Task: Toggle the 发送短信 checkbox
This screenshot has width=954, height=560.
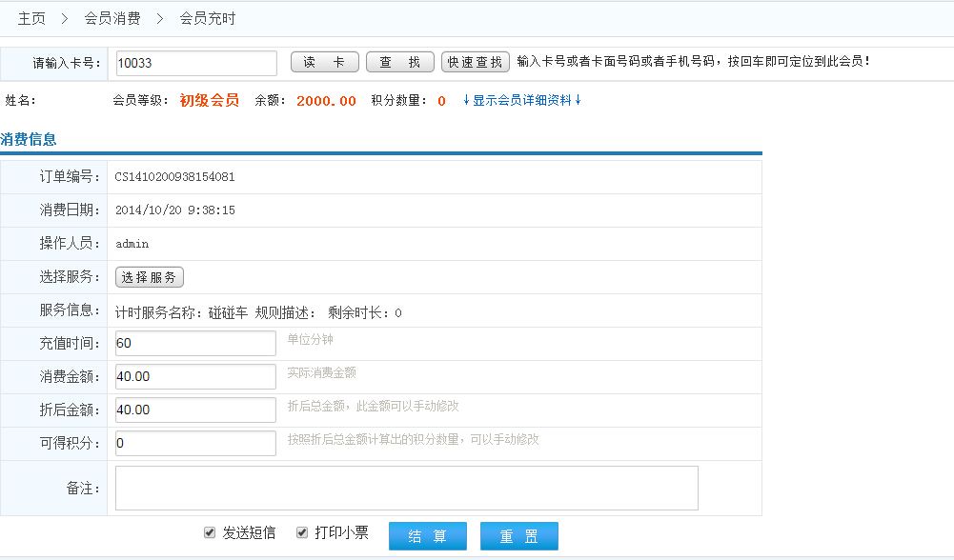Action: (x=210, y=533)
